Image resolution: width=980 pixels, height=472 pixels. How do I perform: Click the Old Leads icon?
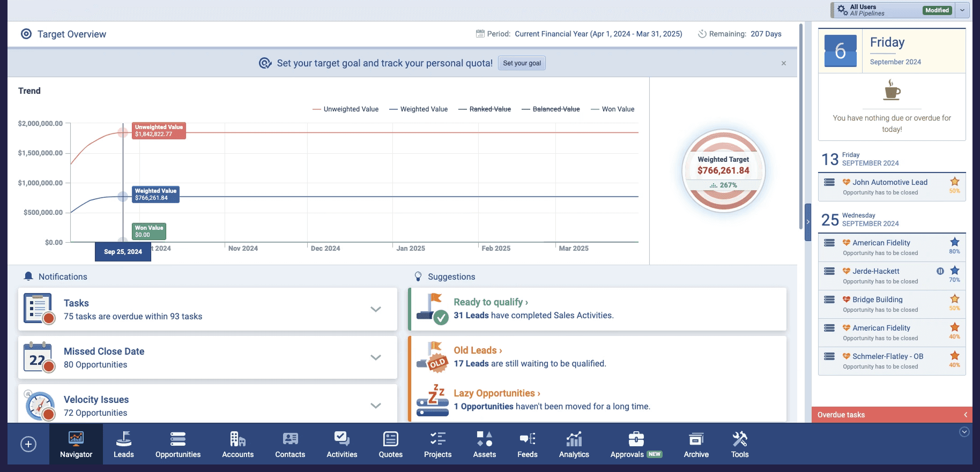pyautogui.click(x=433, y=357)
